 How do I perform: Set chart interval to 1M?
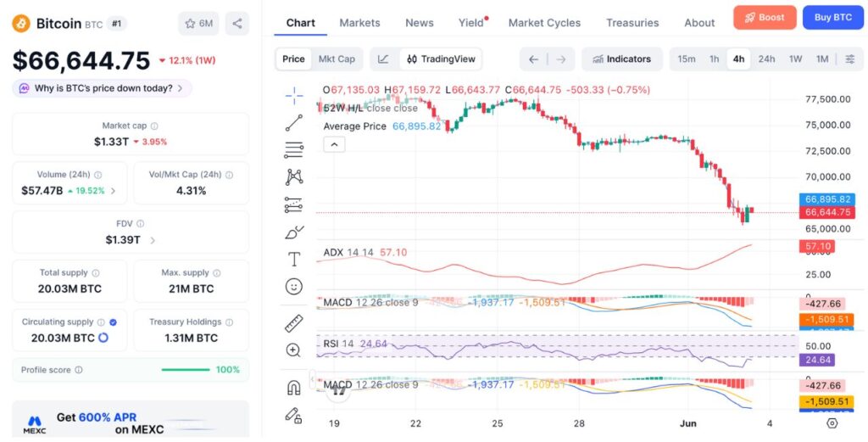click(x=822, y=59)
